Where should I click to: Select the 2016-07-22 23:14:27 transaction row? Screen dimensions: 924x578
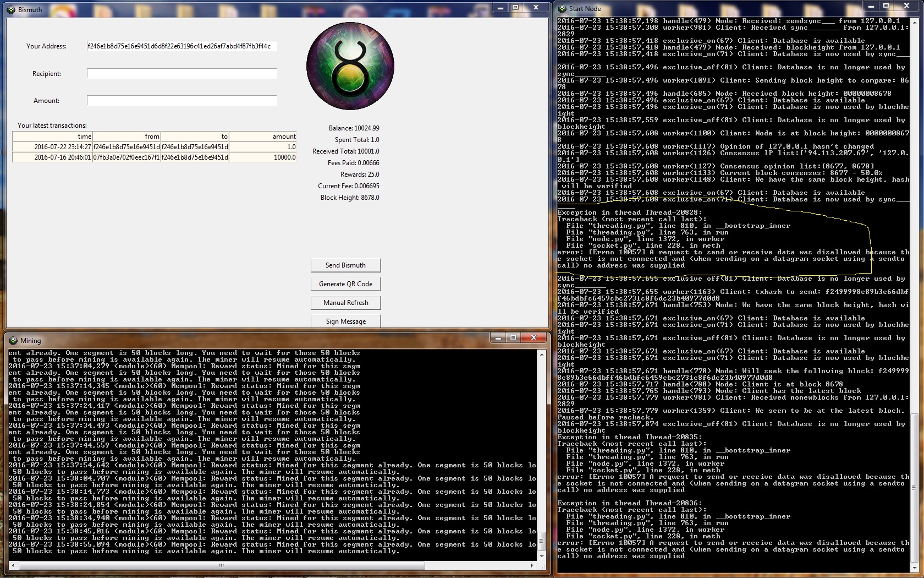point(155,147)
